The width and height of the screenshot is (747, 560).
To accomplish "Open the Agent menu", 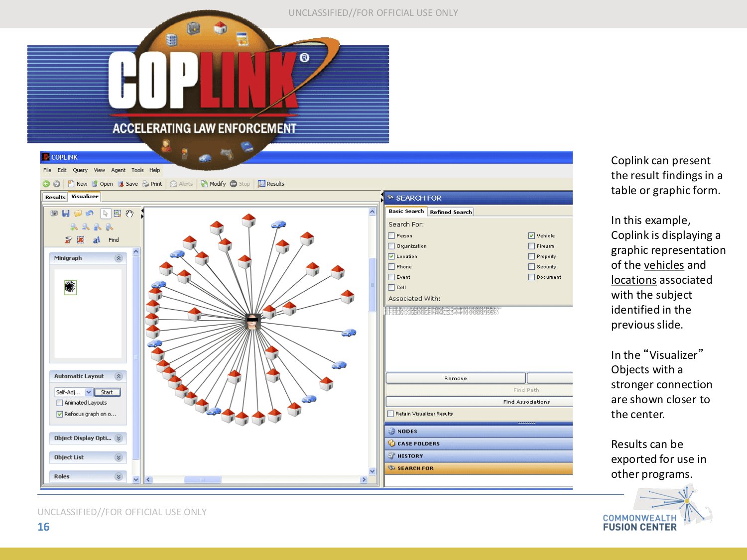I will point(119,170).
